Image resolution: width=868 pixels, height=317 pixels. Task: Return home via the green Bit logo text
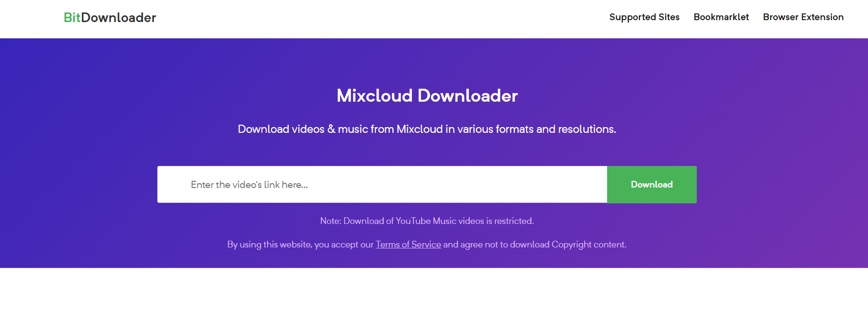[x=72, y=18]
